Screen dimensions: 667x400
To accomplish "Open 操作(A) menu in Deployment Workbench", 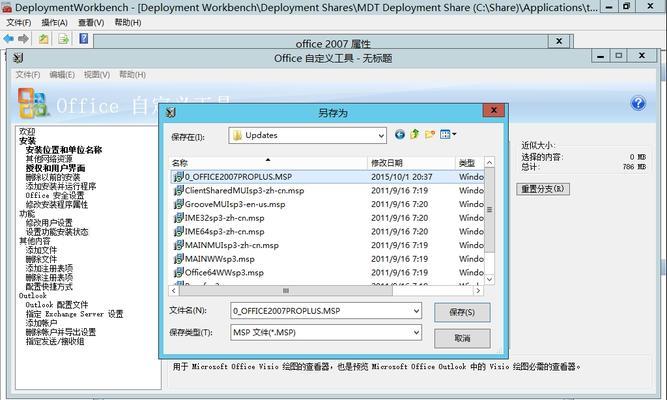I will click(x=54, y=23).
